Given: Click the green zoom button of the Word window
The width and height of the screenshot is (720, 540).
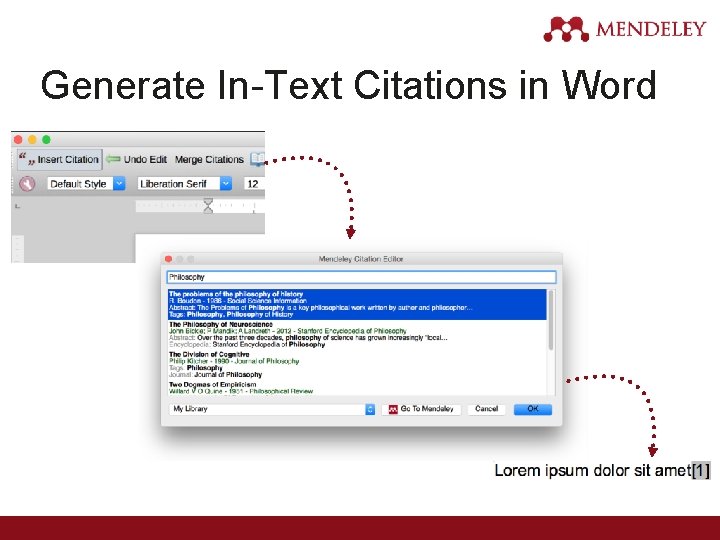Looking at the screenshot, I should coord(46,140).
